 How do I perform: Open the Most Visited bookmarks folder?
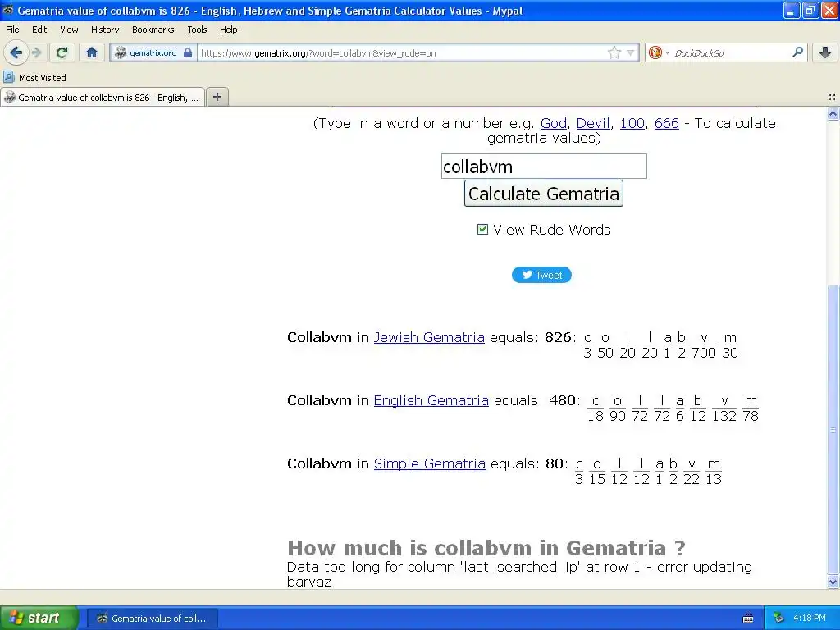coord(35,78)
